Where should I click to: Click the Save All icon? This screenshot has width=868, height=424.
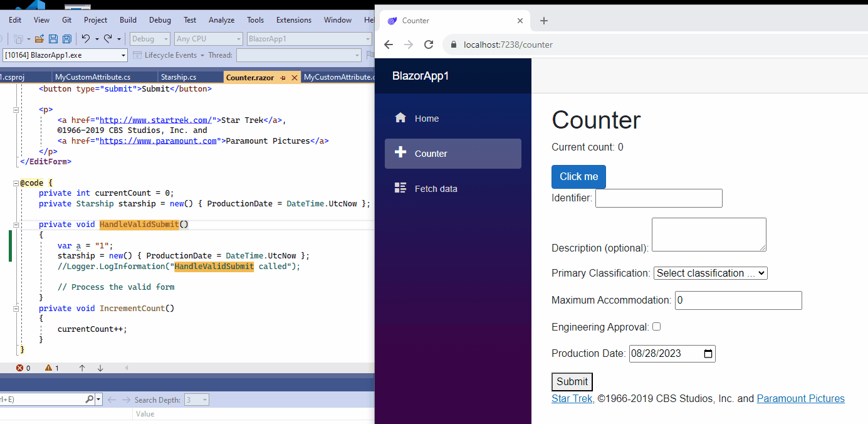pyautogui.click(x=66, y=39)
